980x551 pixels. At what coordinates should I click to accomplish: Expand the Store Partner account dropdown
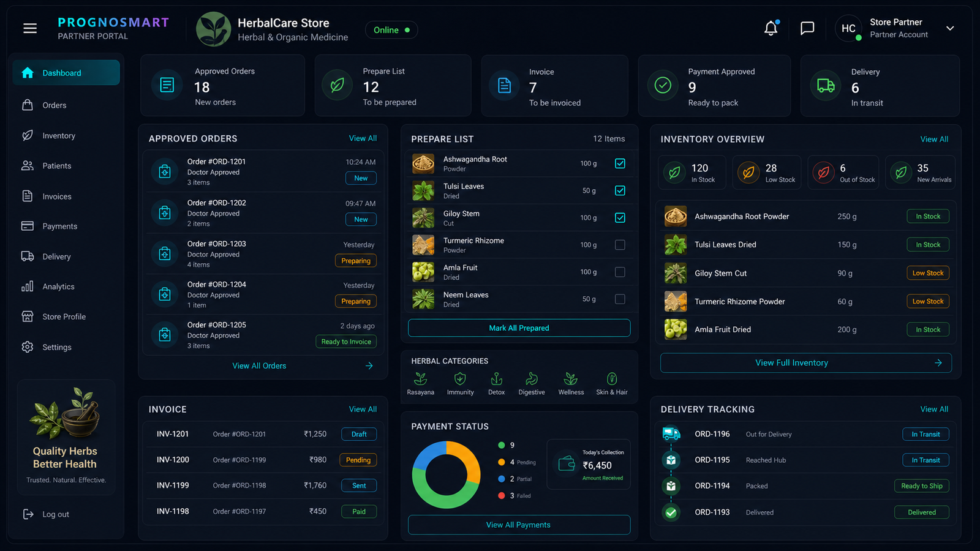[950, 28]
